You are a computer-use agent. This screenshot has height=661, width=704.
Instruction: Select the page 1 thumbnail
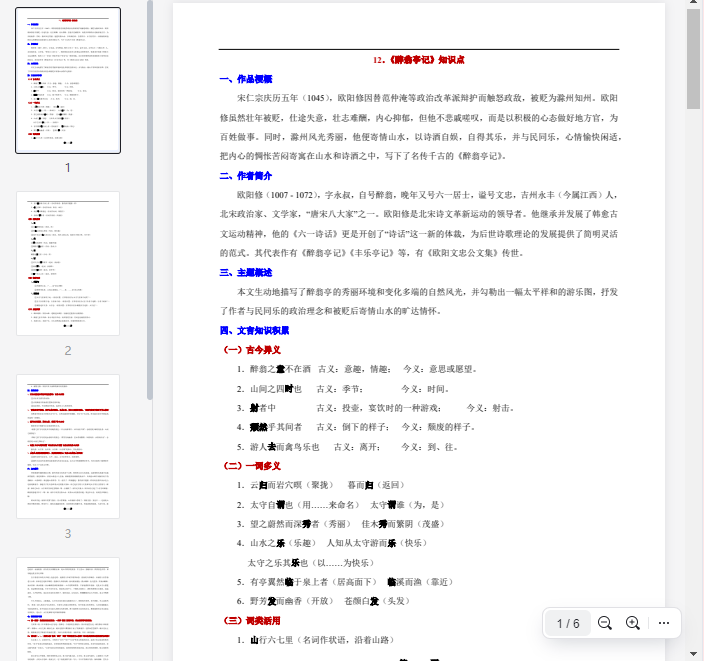point(68,81)
